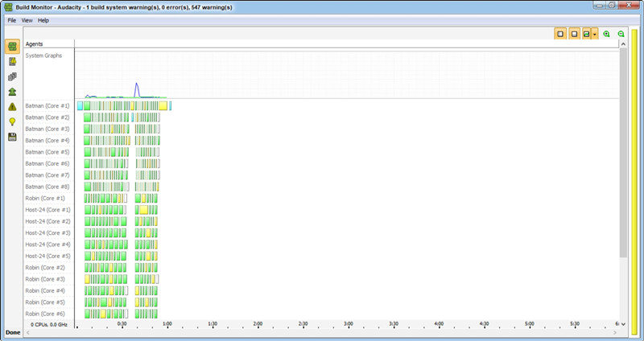Zoom in on the build timeline
This screenshot has width=644, height=341.
[606, 34]
